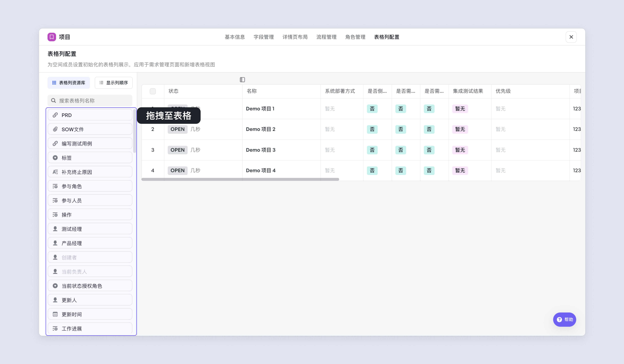Click the tag icon beside 标签
Screen dimensions: 624x364
[x=55, y=158]
